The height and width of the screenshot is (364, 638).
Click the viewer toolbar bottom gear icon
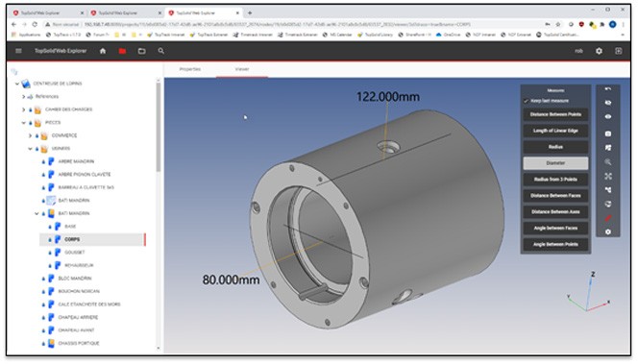tap(608, 231)
